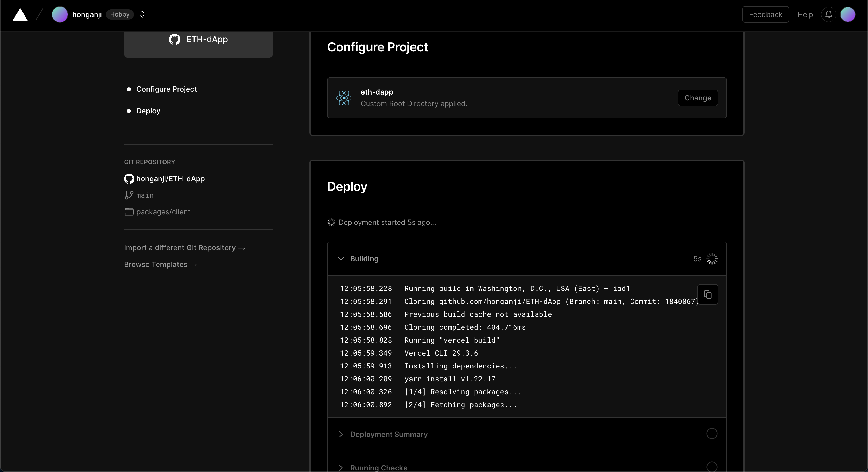This screenshot has height=472, width=868.
Task: Open the honganji/ETH-dApp repository link
Action: (x=170, y=179)
